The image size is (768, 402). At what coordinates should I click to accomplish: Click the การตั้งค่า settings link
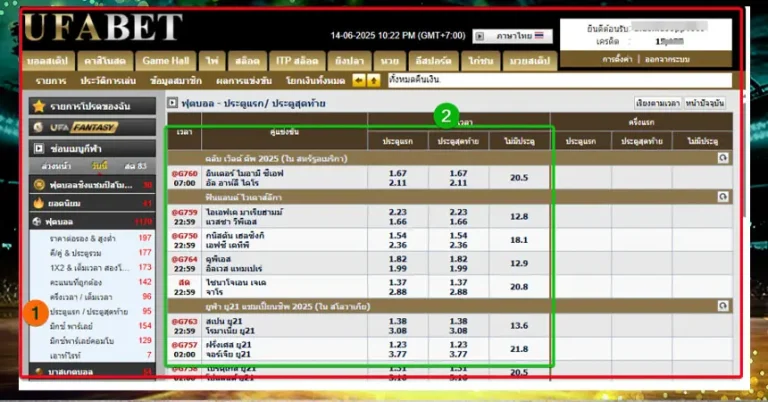point(617,59)
